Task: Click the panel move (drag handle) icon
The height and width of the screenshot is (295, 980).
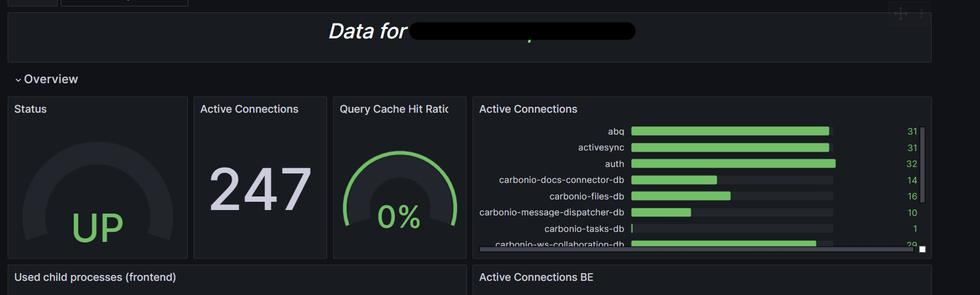Action: [x=901, y=14]
